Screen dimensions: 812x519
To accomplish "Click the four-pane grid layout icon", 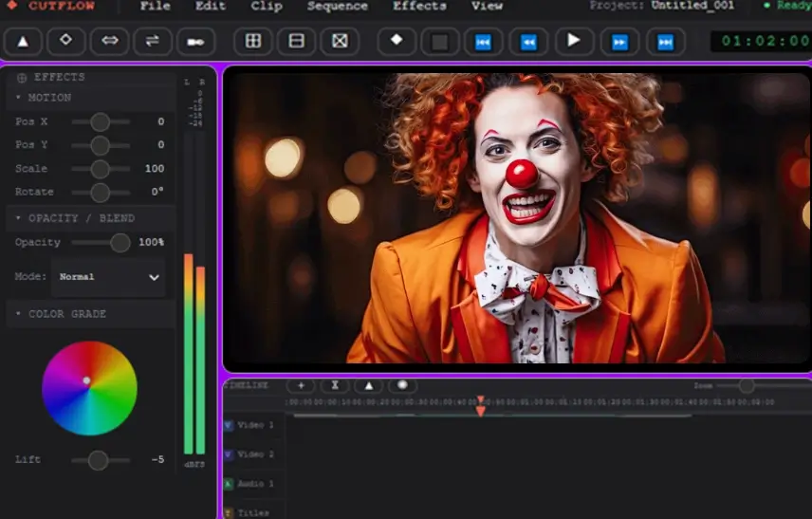I will 253,42.
